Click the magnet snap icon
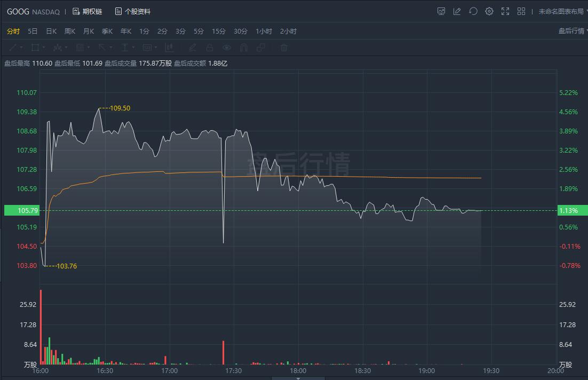This screenshot has height=380, width=588. pos(244,47)
